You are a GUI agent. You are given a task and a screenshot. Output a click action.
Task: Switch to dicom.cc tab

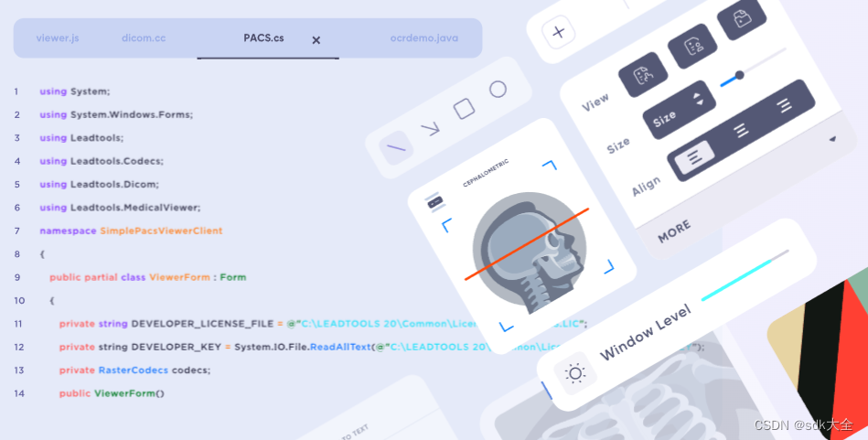pos(144,38)
